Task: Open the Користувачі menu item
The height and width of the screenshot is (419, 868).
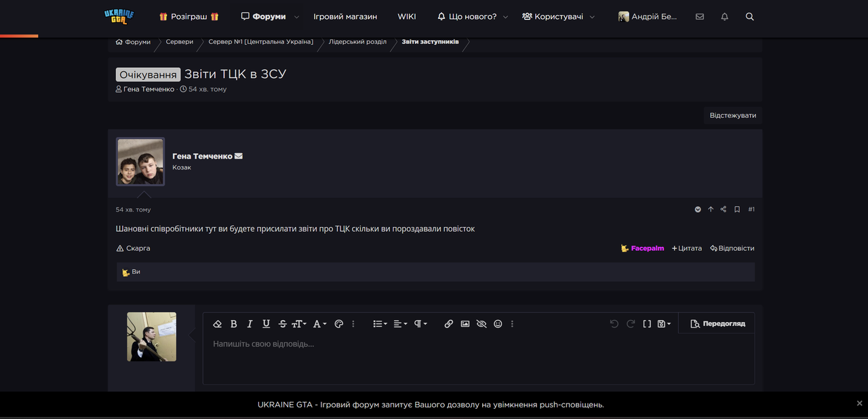Action: (x=553, y=16)
